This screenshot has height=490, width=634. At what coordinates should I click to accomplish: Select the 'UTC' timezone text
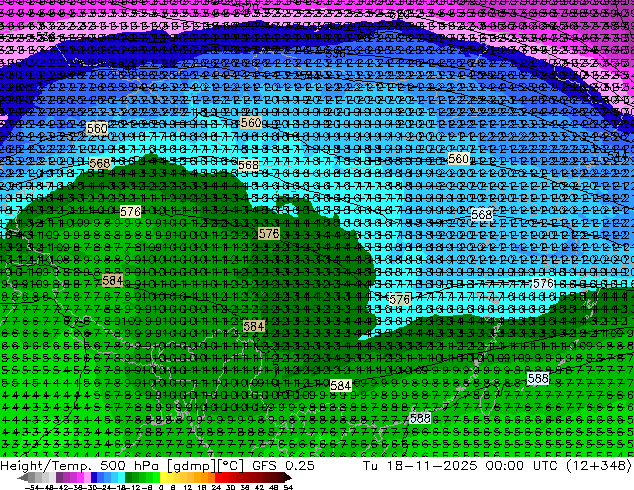pyautogui.click(x=546, y=465)
